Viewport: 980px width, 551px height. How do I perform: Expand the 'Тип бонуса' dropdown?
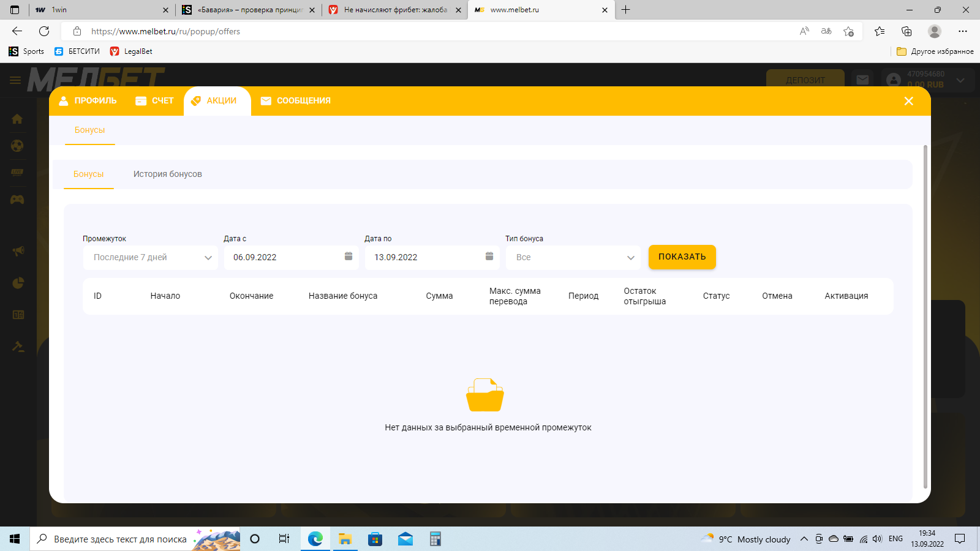[x=573, y=258]
